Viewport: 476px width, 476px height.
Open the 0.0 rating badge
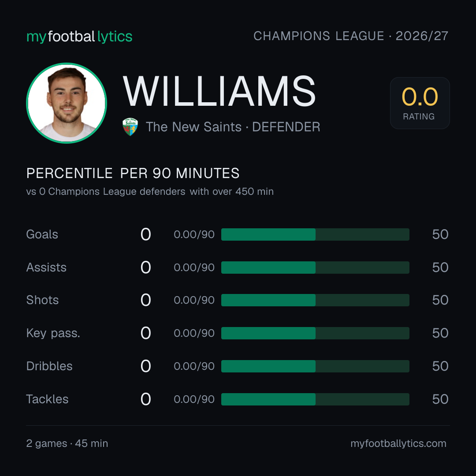tap(420, 103)
